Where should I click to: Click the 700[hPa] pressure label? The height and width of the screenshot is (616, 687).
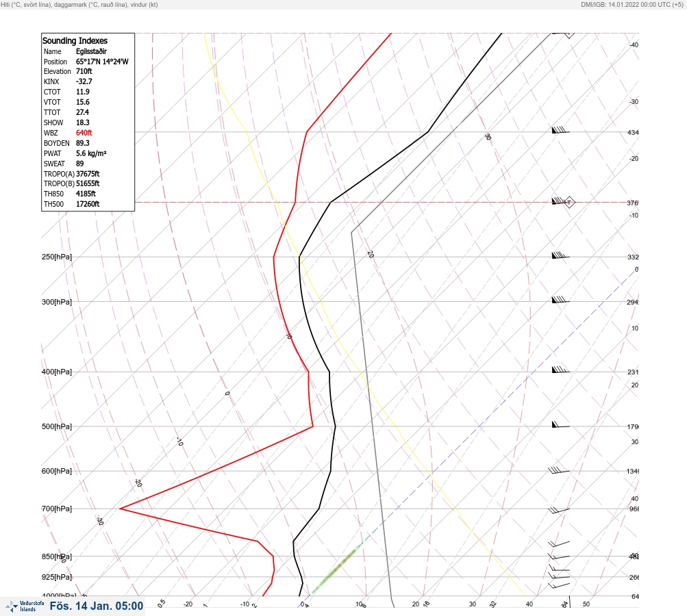(x=57, y=509)
